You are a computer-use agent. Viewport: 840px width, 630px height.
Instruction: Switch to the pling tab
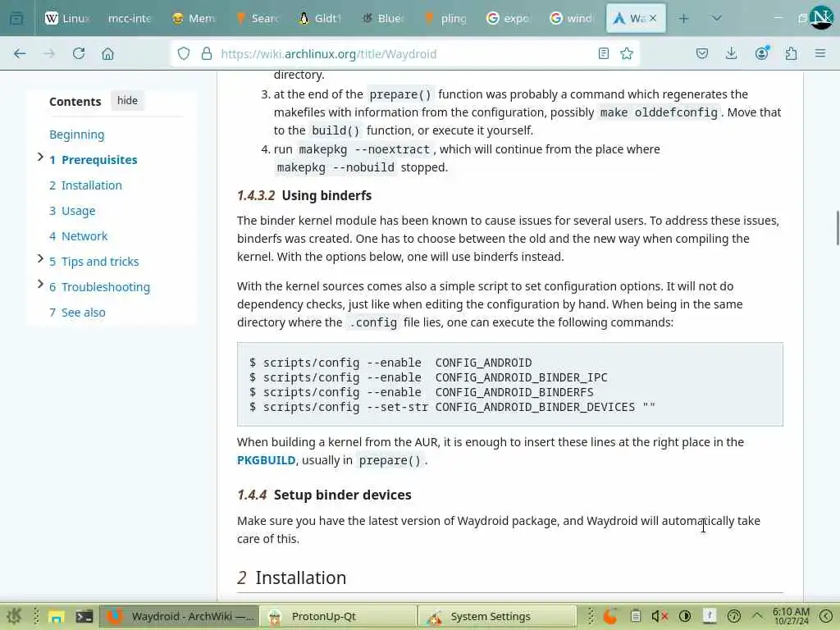click(445, 19)
